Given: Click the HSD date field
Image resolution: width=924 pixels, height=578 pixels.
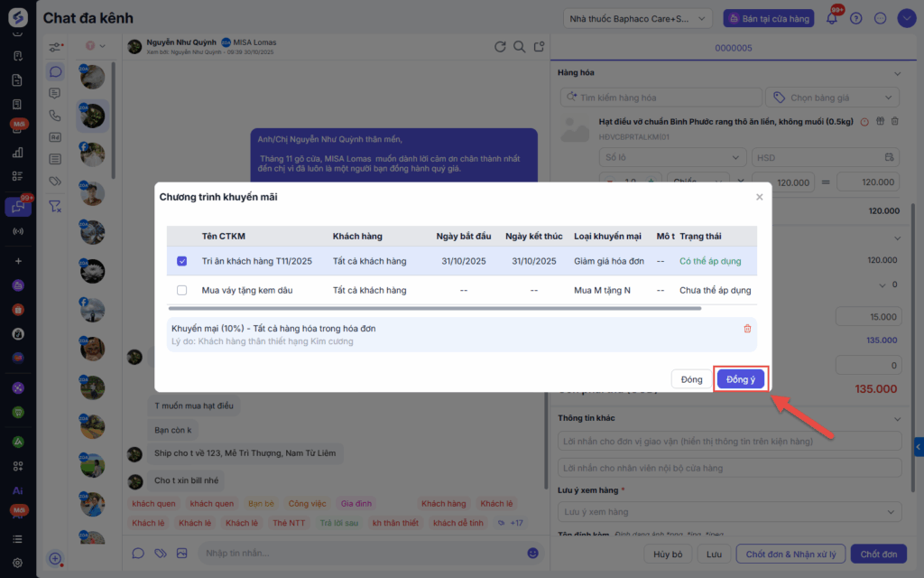Looking at the screenshot, I should click(x=826, y=157).
